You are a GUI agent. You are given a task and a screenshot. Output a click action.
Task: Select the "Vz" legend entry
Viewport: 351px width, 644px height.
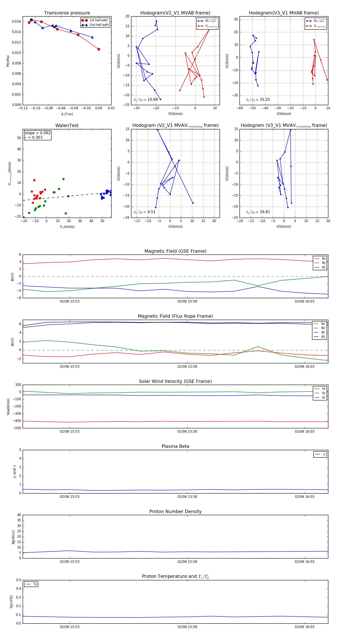[x=320, y=398]
